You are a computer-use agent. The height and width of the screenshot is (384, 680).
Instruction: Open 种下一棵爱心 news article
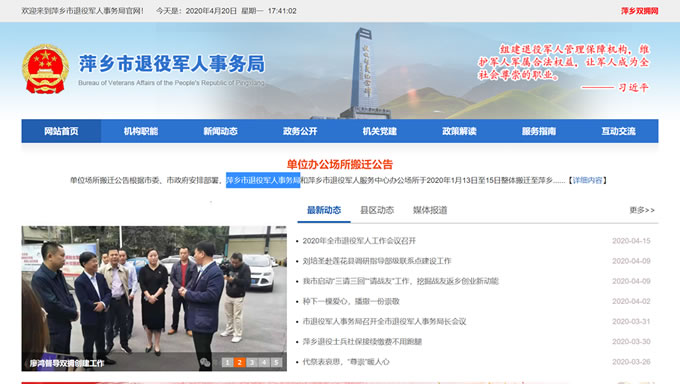point(351,301)
